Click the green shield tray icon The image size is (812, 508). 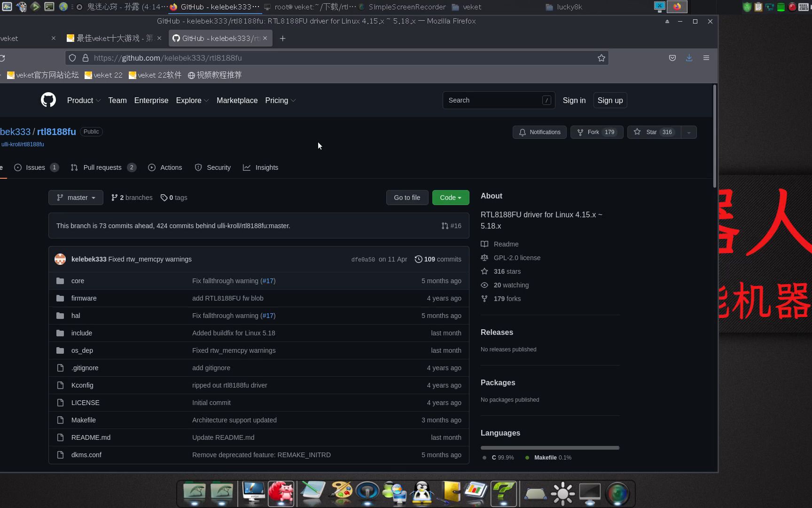click(747, 7)
